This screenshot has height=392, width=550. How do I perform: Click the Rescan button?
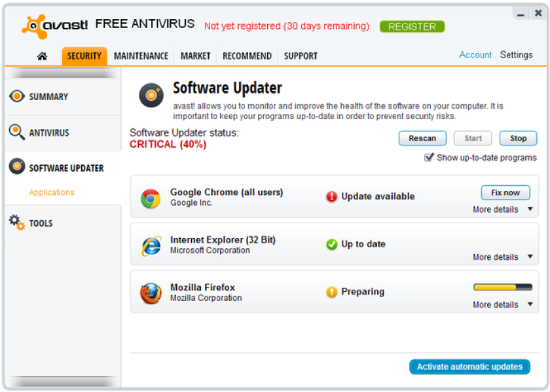coord(422,138)
